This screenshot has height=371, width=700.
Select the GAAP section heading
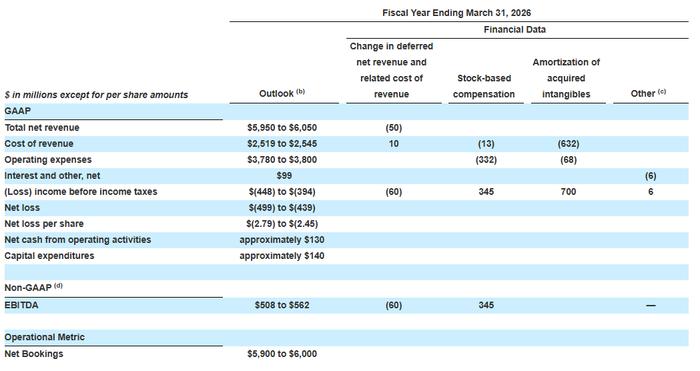point(17,111)
